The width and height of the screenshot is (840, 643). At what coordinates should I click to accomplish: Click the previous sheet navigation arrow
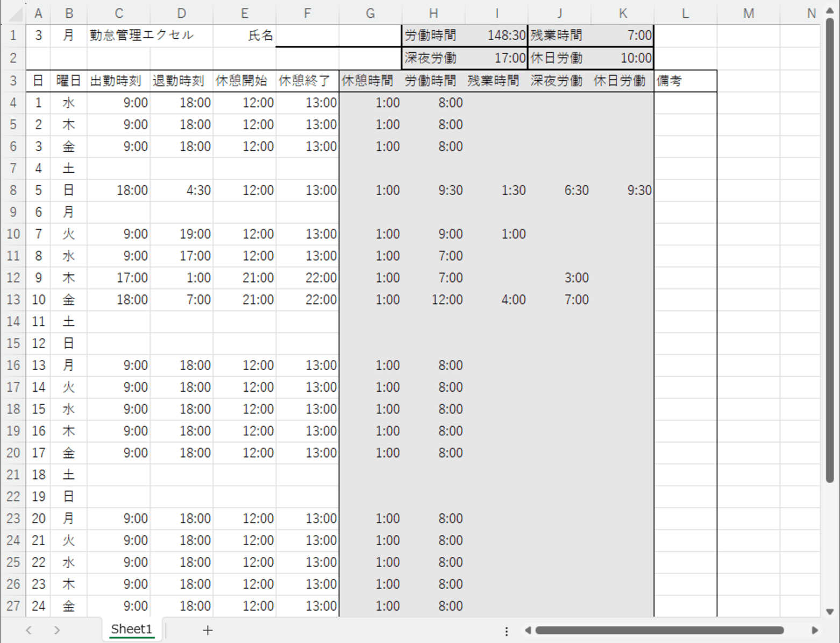pos(29,630)
